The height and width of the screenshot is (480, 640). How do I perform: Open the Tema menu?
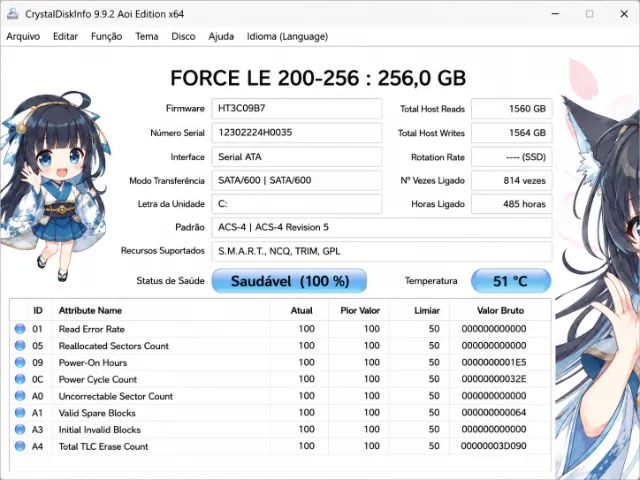tap(147, 37)
